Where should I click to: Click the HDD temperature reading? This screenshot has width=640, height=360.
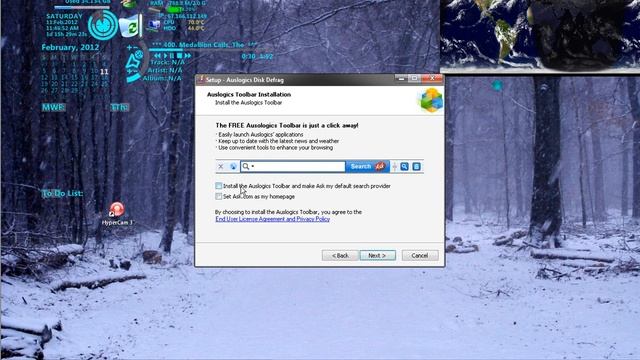tap(196, 29)
